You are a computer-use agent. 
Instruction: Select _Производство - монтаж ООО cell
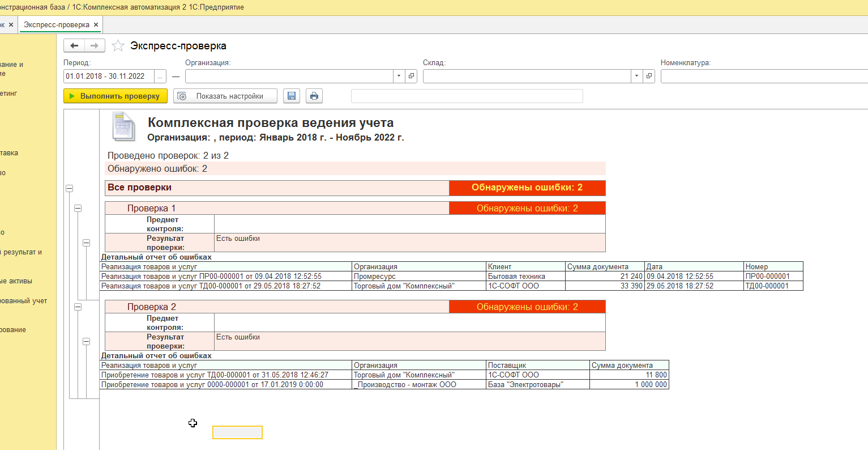pos(420,385)
